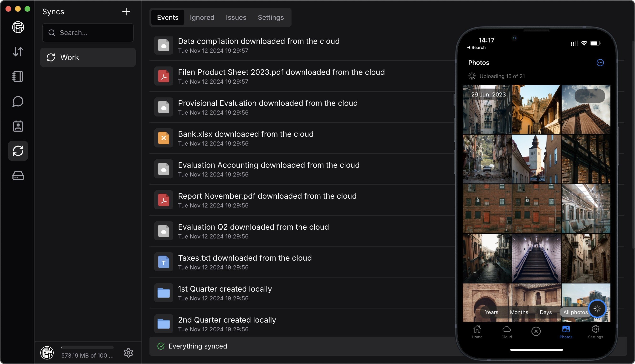Screen dimensions: 635x364
Task: Open the Contacts icon in sidebar
Action: (18, 126)
